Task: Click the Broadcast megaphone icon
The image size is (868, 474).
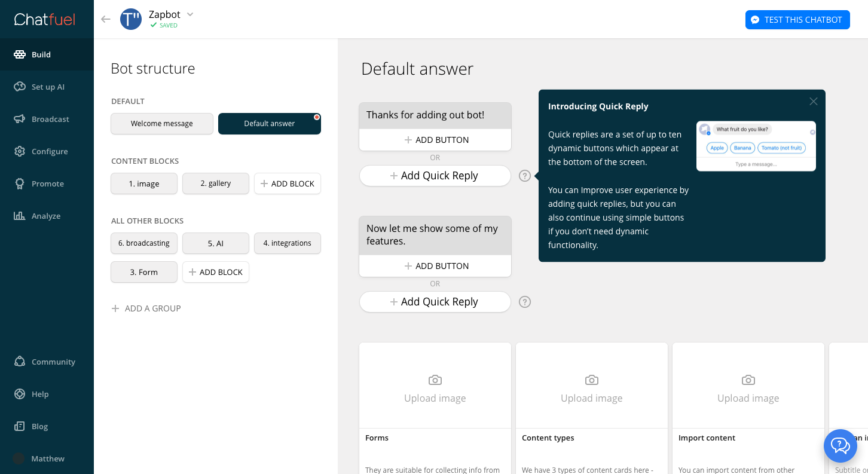Action: point(20,119)
